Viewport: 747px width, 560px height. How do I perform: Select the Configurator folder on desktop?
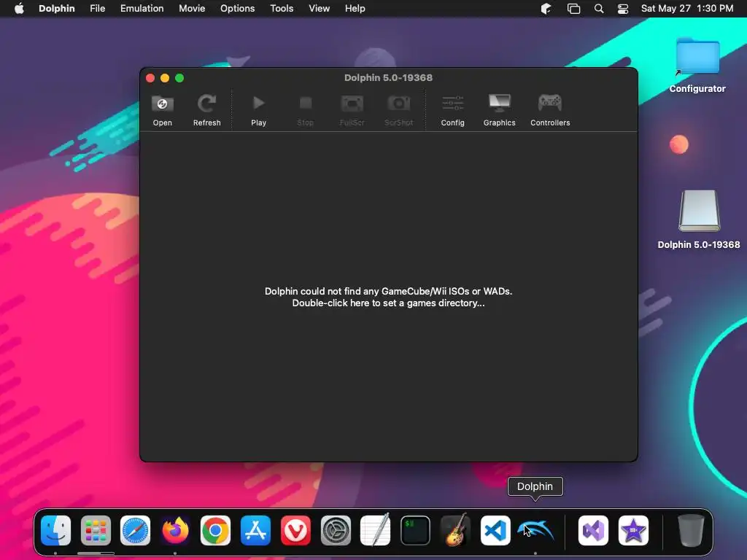click(x=697, y=56)
